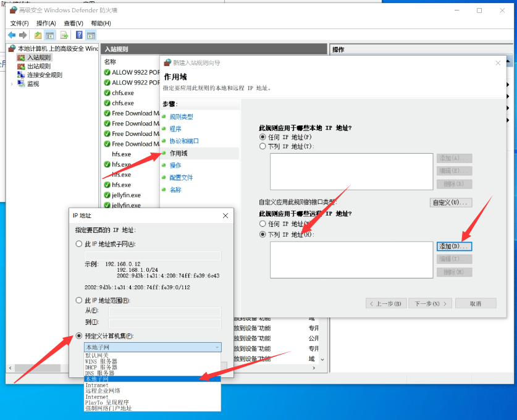517x420 pixels.
Task: Click the predefined computer set combo box
Action: pyautogui.click(x=153, y=347)
